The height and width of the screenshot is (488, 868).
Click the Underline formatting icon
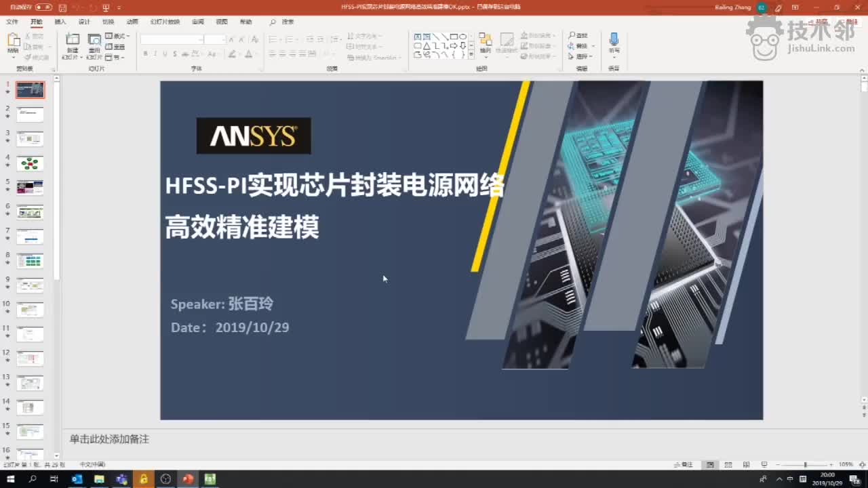[165, 54]
